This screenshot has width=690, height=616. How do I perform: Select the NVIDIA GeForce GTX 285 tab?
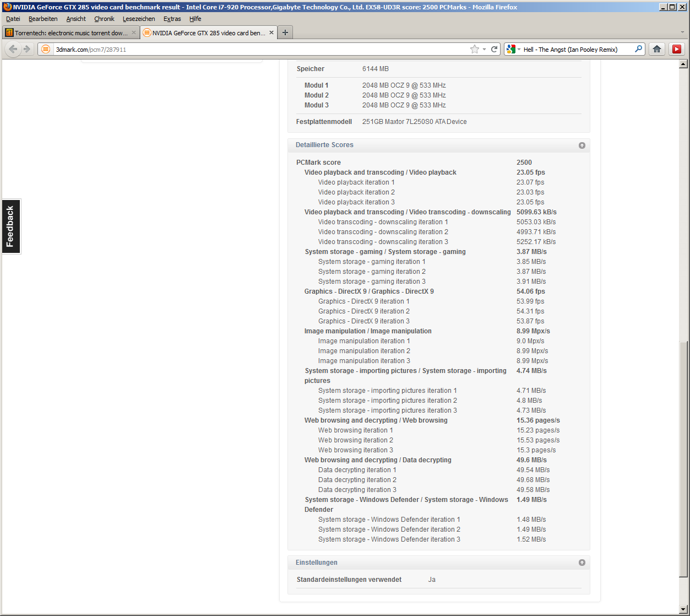coord(209,33)
